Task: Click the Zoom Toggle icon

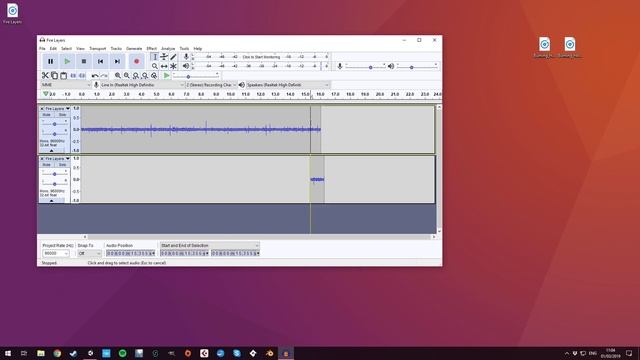Action: [154, 76]
